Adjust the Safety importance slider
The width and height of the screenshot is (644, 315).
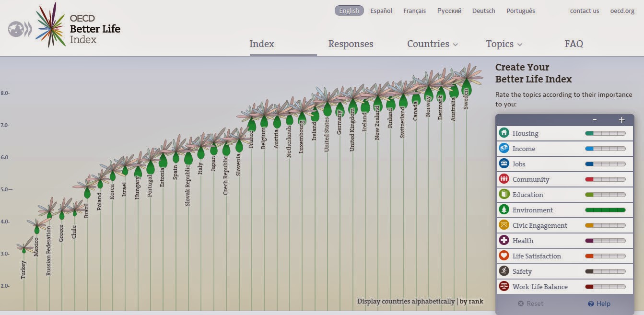click(605, 271)
